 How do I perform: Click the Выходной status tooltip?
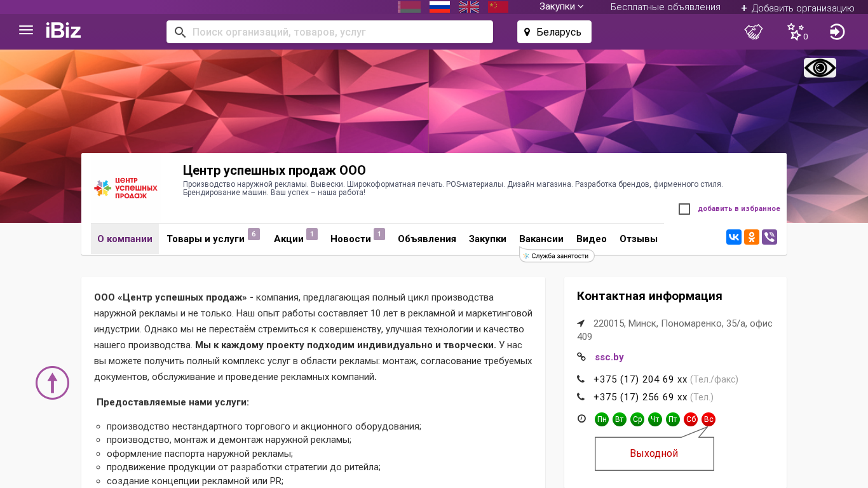(x=654, y=454)
